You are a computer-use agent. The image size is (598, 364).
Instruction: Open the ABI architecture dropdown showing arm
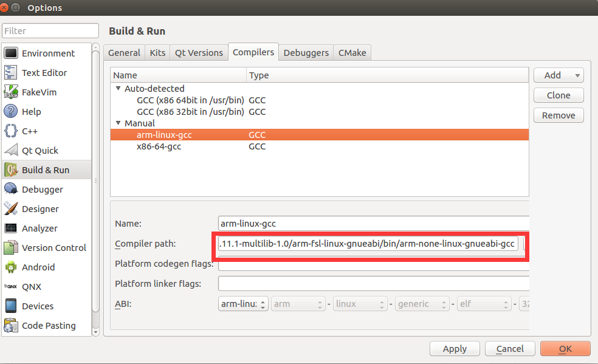(x=298, y=303)
